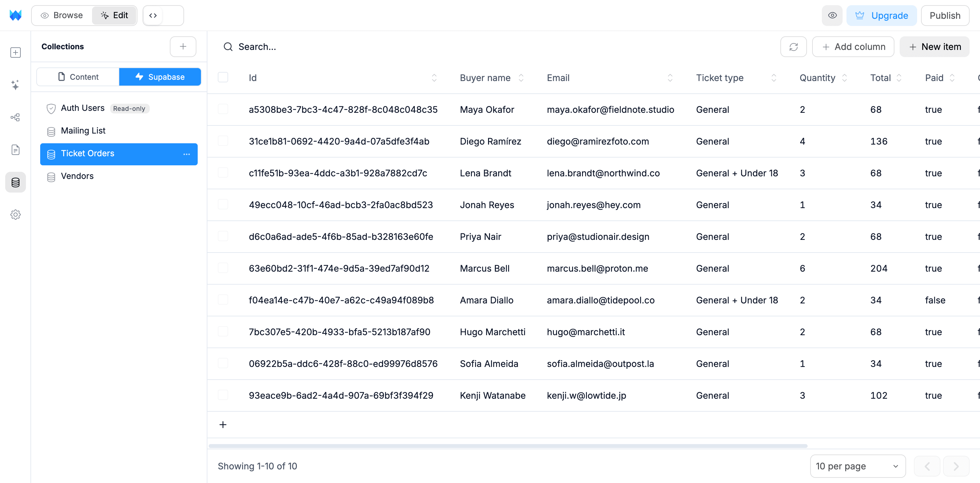The height and width of the screenshot is (483, 980).
Task: Sort by Buyer name column arrows
Action: 521,78
